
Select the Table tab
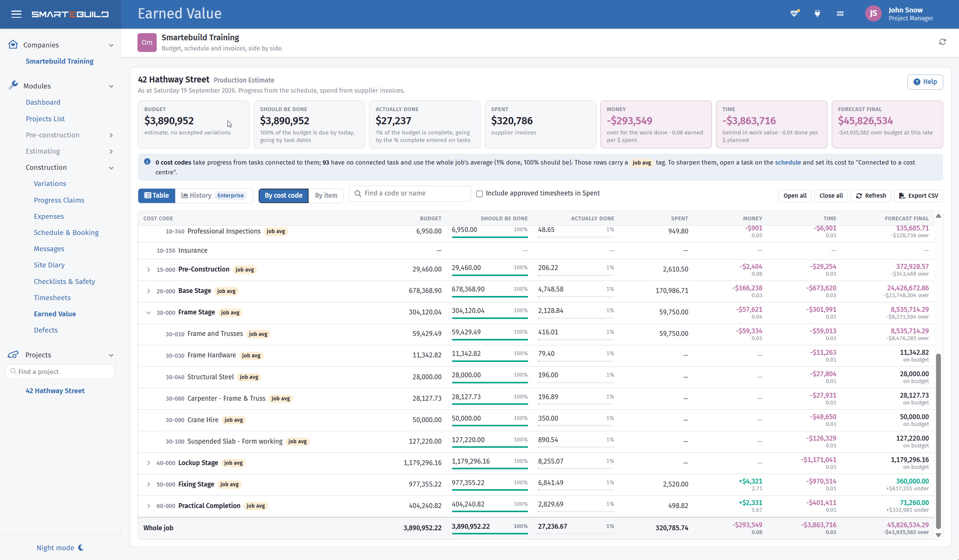point(156,195)
